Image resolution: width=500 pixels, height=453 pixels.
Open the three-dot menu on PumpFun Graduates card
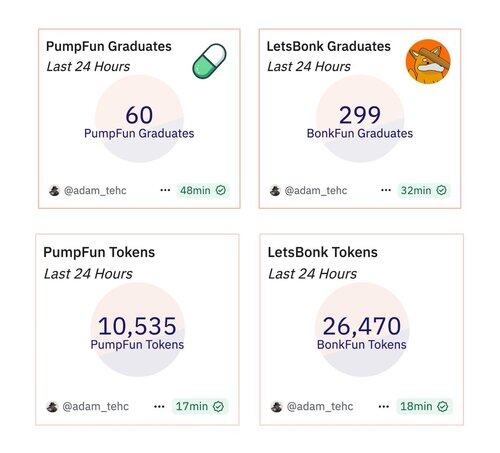[x=165, y=190]
